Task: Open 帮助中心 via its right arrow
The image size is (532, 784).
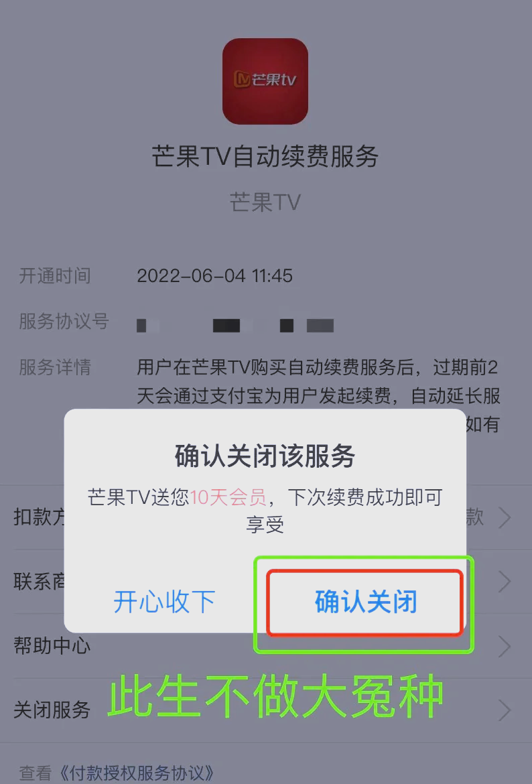Action: tap(505, 647)
